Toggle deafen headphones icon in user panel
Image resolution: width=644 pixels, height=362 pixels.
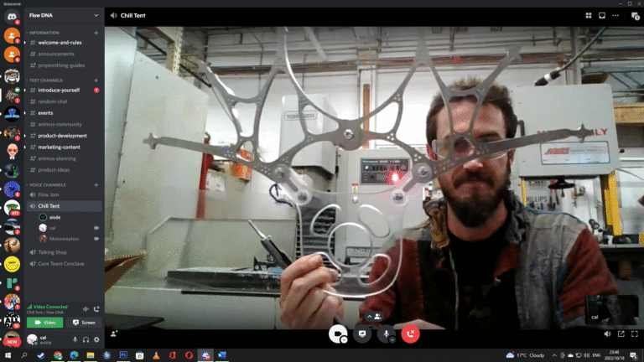86,339
